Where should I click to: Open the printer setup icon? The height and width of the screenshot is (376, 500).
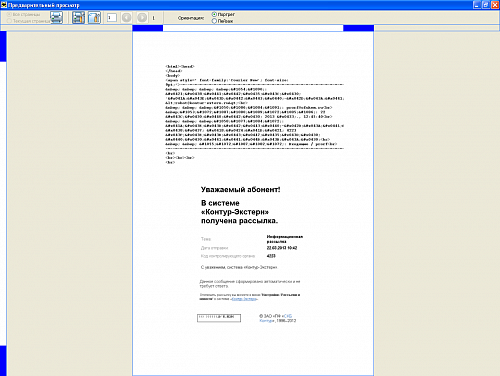(x=79, y=17)
